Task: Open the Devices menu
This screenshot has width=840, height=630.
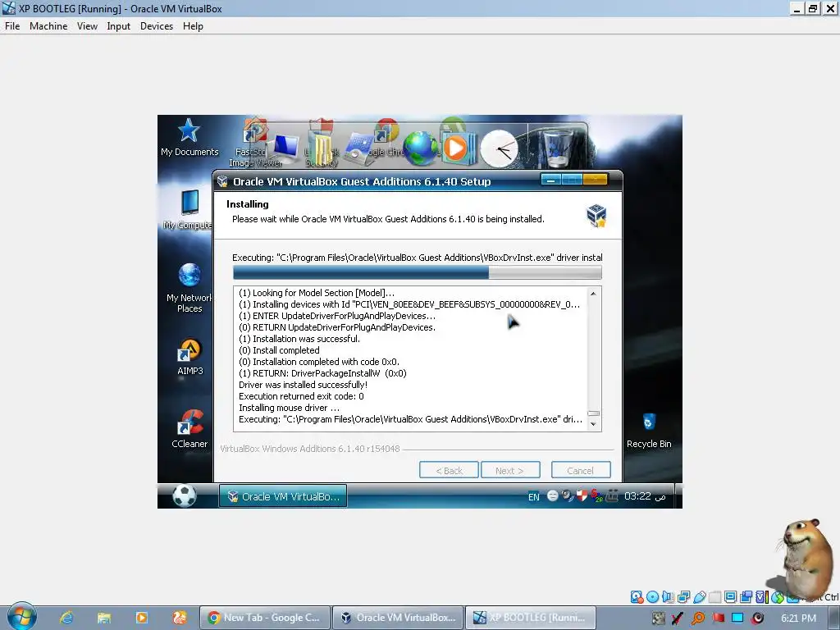Action: click(157, 25)
